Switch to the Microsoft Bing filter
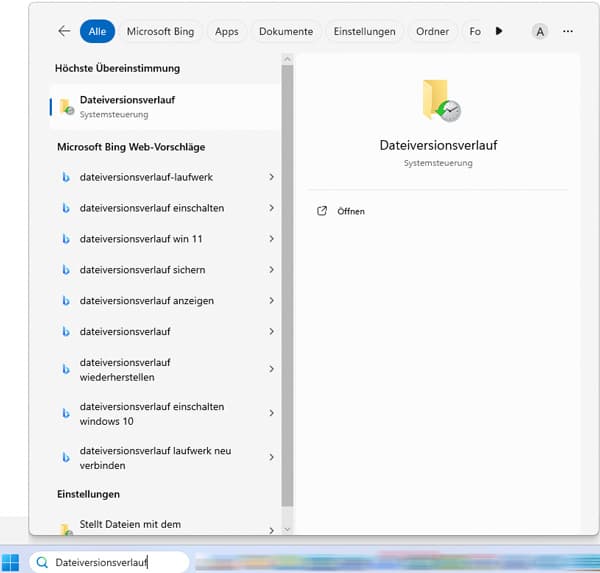The height and width of the screenshot is (573, 600). pyautogui.click(x=160, y=31)
